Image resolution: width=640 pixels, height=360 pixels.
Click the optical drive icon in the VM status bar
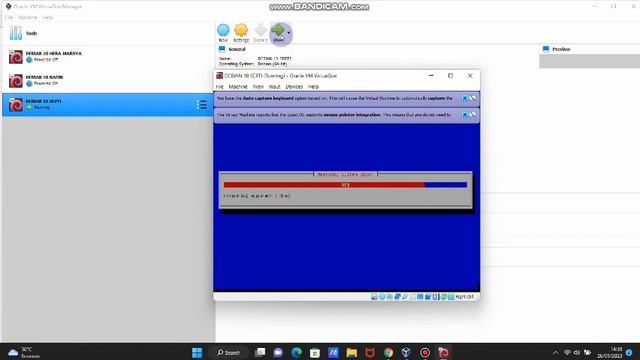pos(382,297)
